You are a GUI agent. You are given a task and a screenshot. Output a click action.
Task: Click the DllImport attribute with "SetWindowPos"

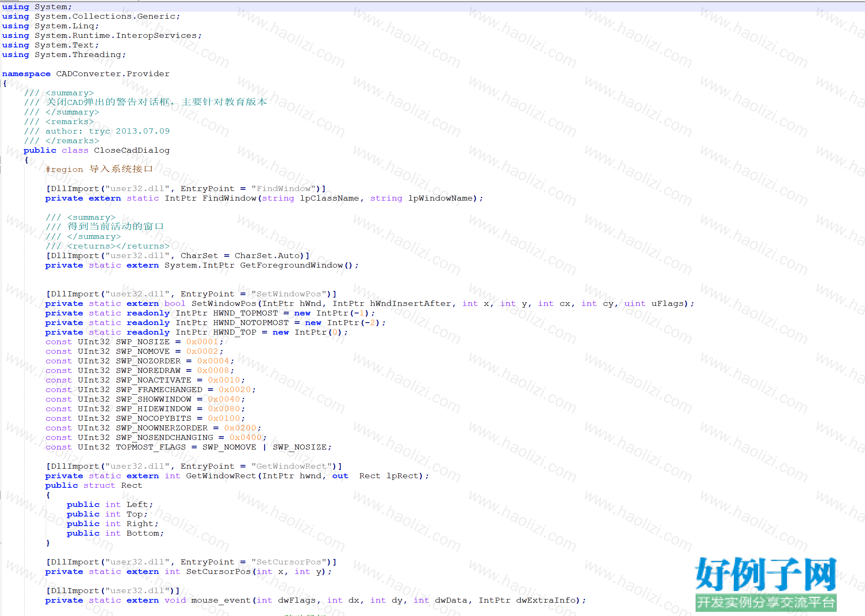pyautogui.click(x=191, y=294)
